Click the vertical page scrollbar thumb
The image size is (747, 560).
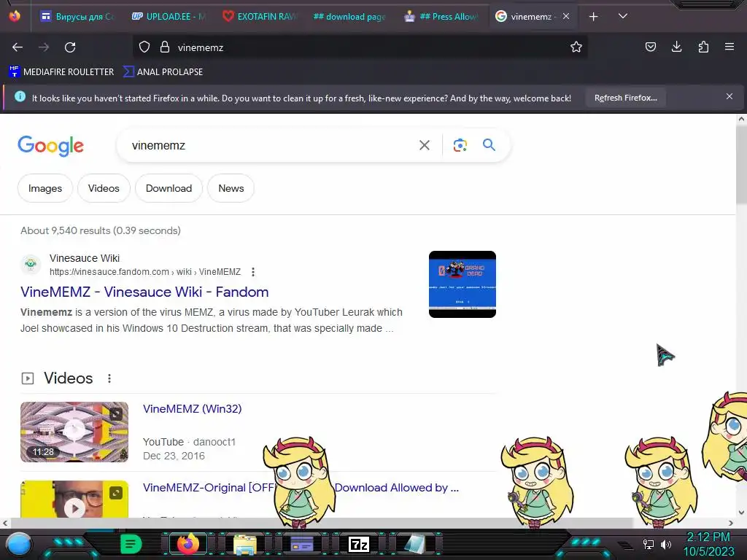click(x=741, y=166)
